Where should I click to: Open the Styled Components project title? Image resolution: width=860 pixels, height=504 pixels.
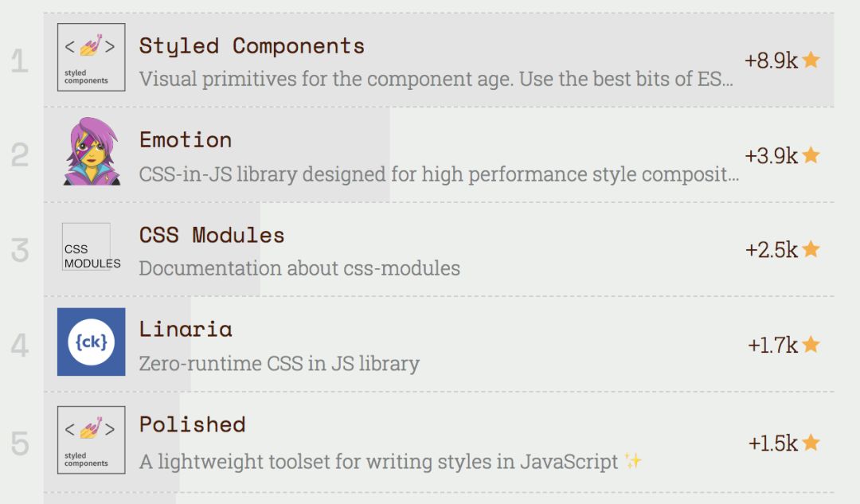[x=252, y=46]
